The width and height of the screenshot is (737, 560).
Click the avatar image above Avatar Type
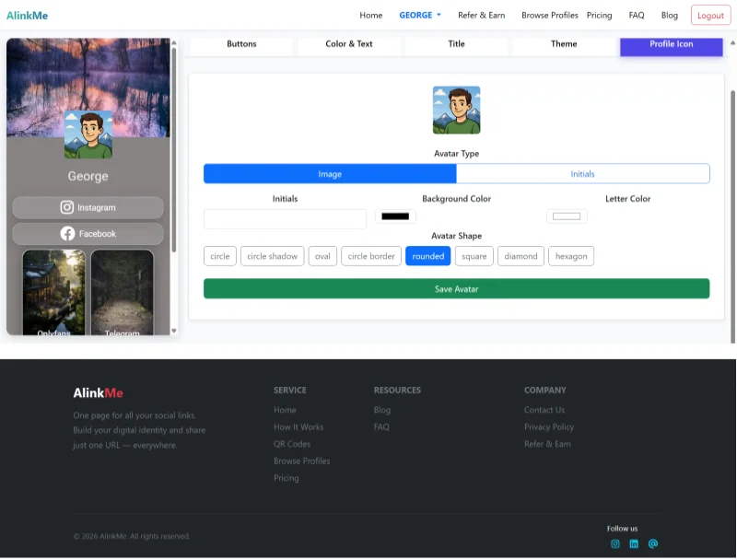pos(456,109)
